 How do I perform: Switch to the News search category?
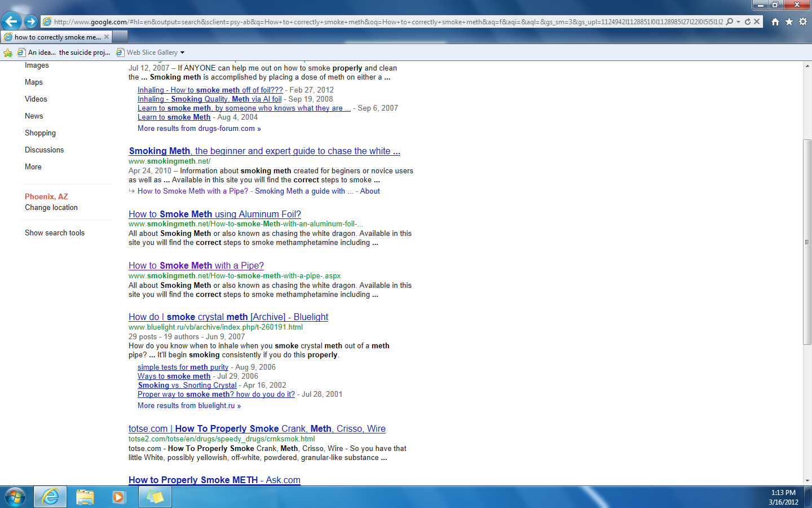34,116
